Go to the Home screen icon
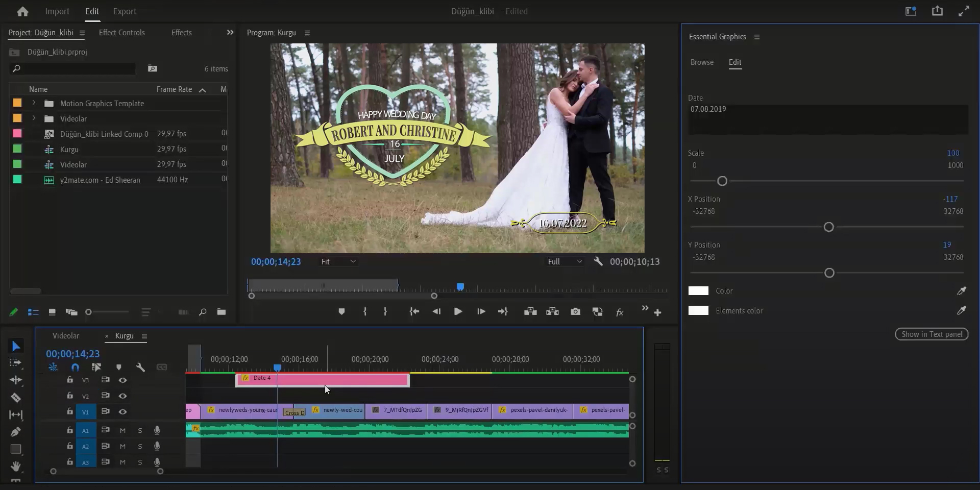Image resolution: width=980 pixels, height=490 pixels. 22,11
